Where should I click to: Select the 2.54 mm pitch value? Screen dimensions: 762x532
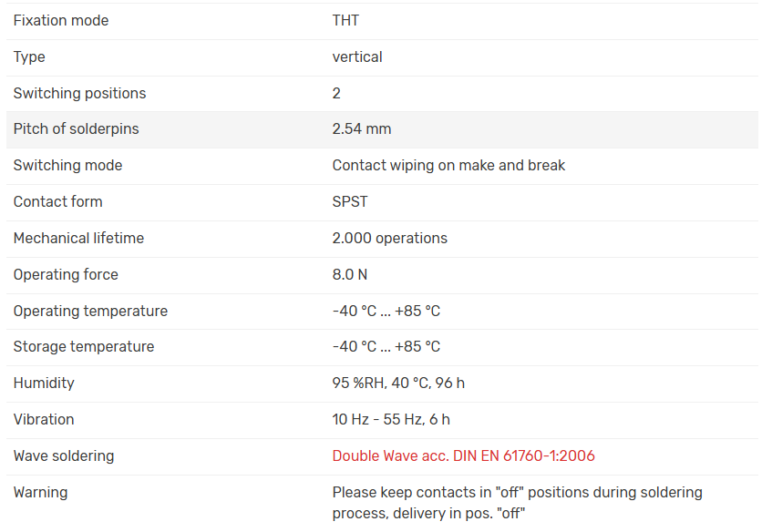click(x=362, y=129)
